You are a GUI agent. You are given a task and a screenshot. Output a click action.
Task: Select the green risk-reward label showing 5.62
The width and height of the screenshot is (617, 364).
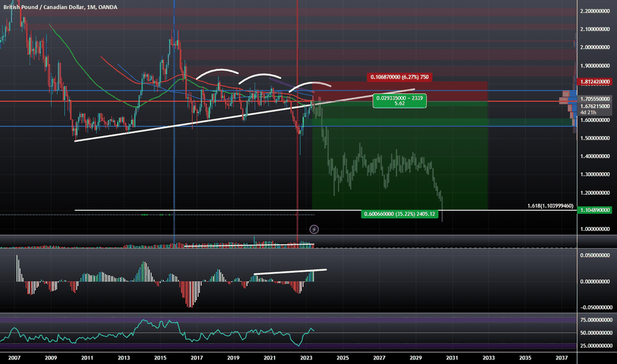(x=399, y=101)
